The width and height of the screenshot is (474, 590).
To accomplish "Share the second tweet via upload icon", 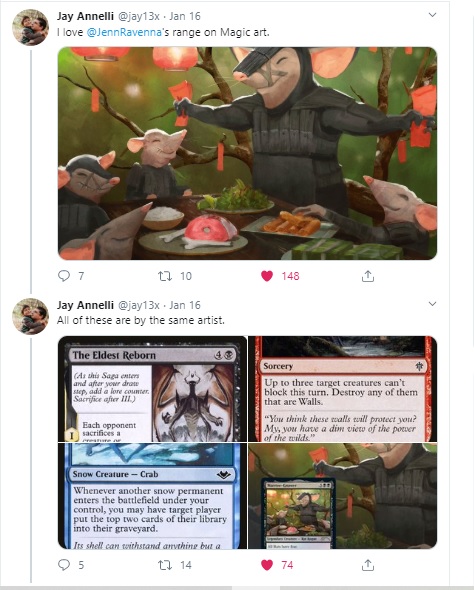I will [x=368, y=565].
